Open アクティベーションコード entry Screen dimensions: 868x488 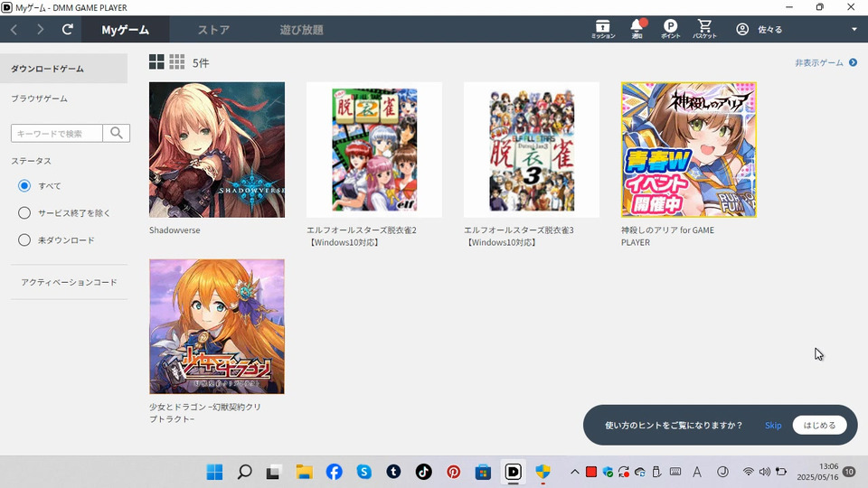[x=70, y=282]
